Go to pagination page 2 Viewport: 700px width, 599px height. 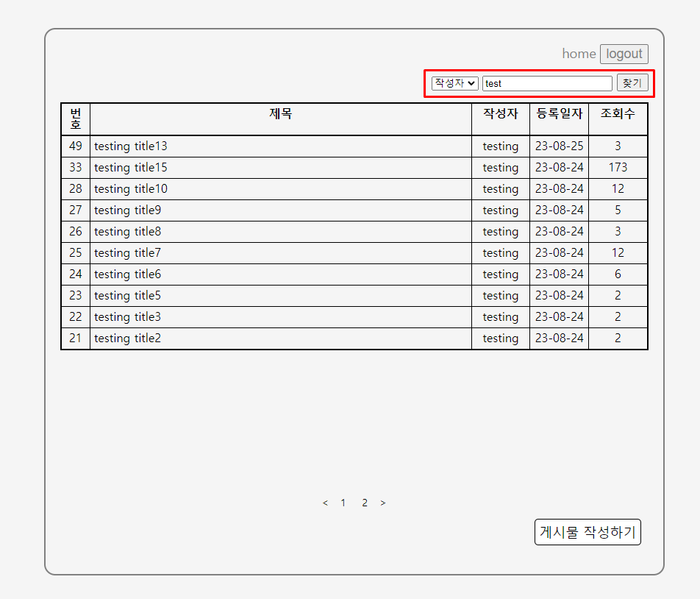point(365,503)
